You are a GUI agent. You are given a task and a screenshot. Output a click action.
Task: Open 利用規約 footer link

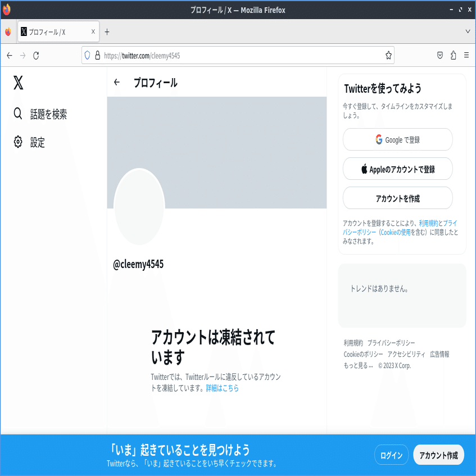click(353, 343)
